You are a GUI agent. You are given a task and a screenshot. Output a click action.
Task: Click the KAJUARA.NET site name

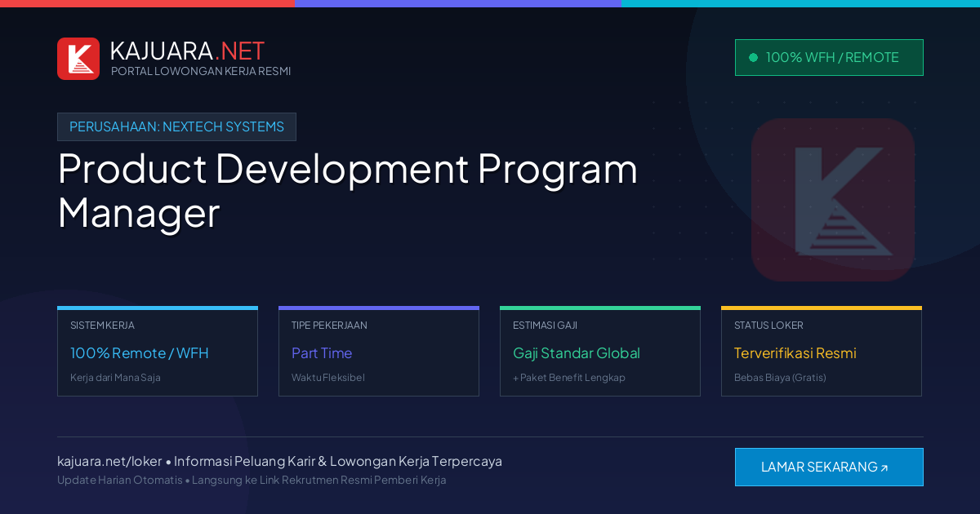(187, 51)
